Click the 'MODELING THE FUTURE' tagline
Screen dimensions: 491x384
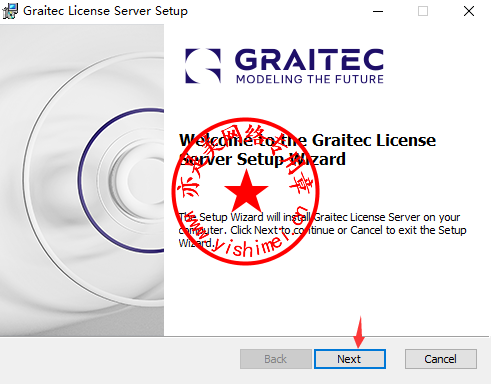[x=310, y=79]
